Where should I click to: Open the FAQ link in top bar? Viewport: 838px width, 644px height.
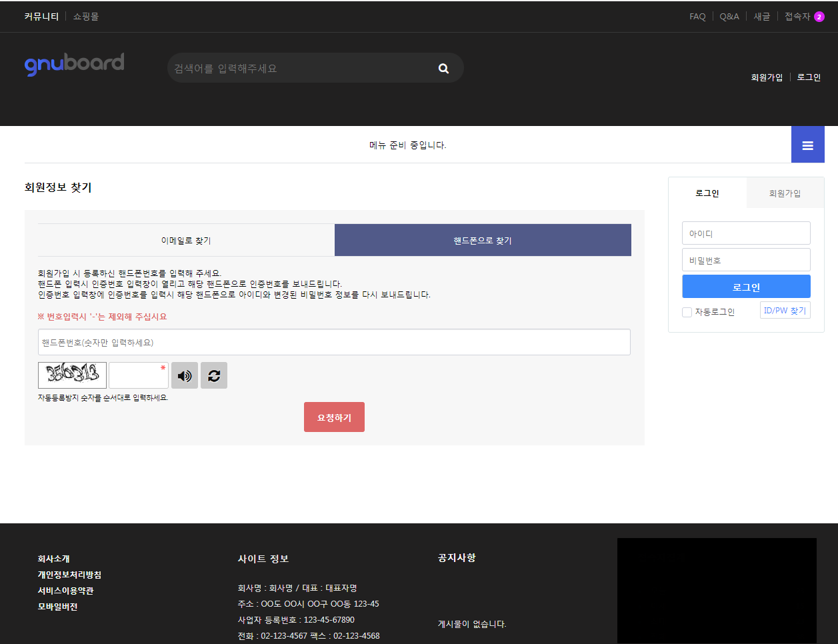point(697,17)
